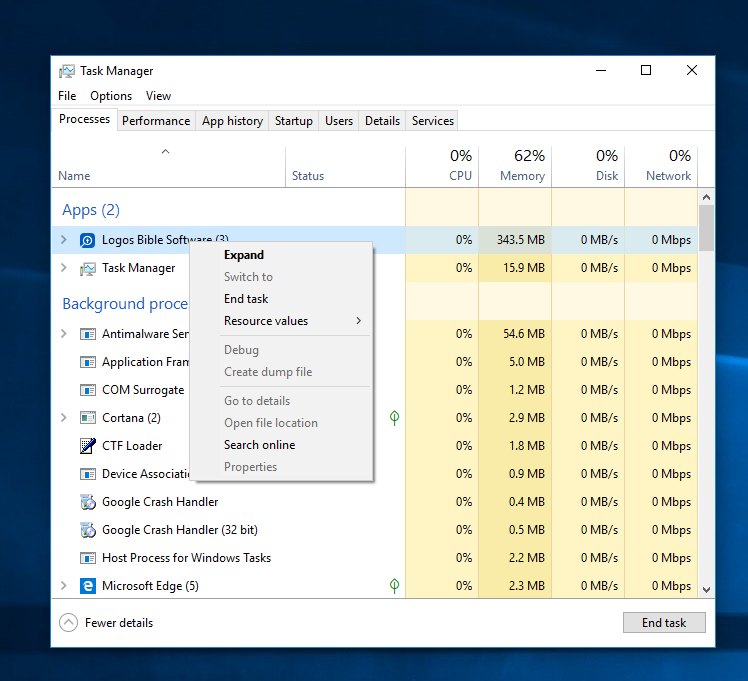Click the green leaf icon in the Cortana row
Image resolution: width=748 pixels, height=681 pixels.
pos(394,418)
